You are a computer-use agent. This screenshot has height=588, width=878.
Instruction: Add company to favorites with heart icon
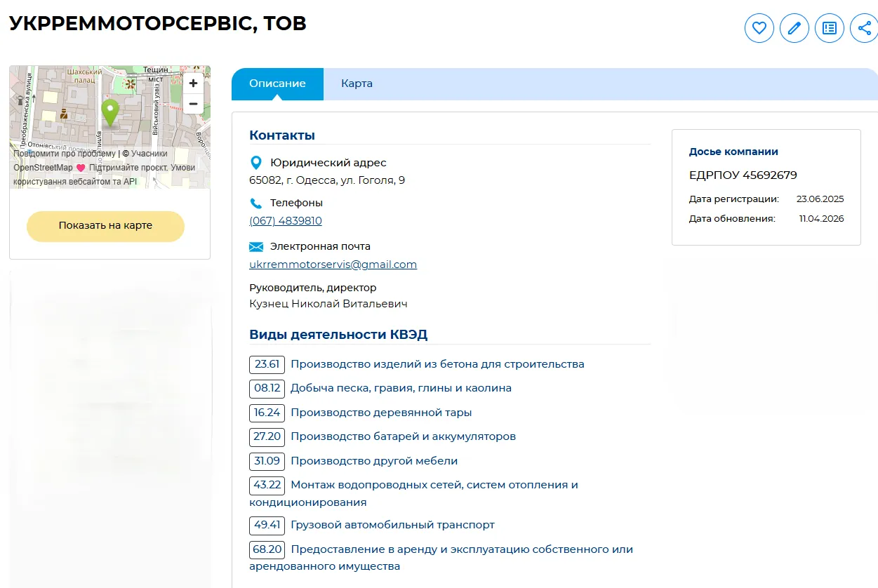759,28
